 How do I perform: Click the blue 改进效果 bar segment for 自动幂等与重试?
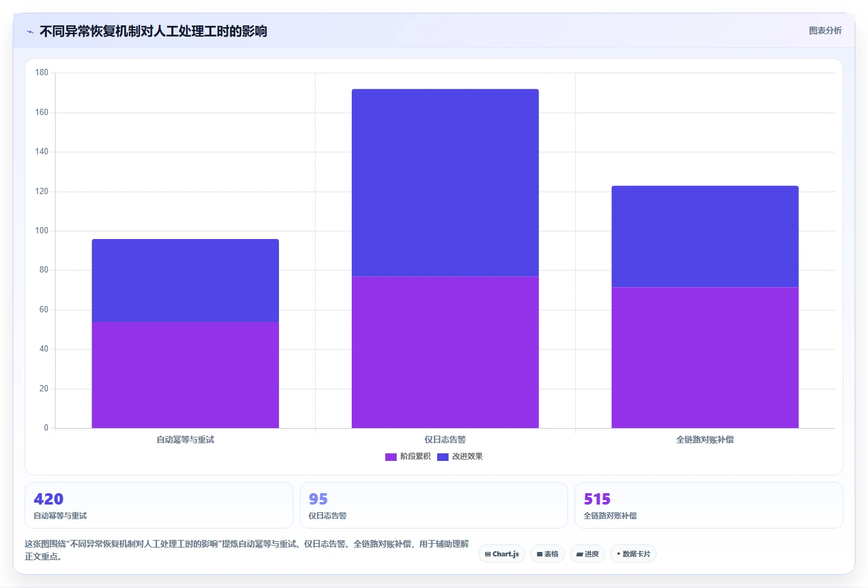[x=185, y=280]
